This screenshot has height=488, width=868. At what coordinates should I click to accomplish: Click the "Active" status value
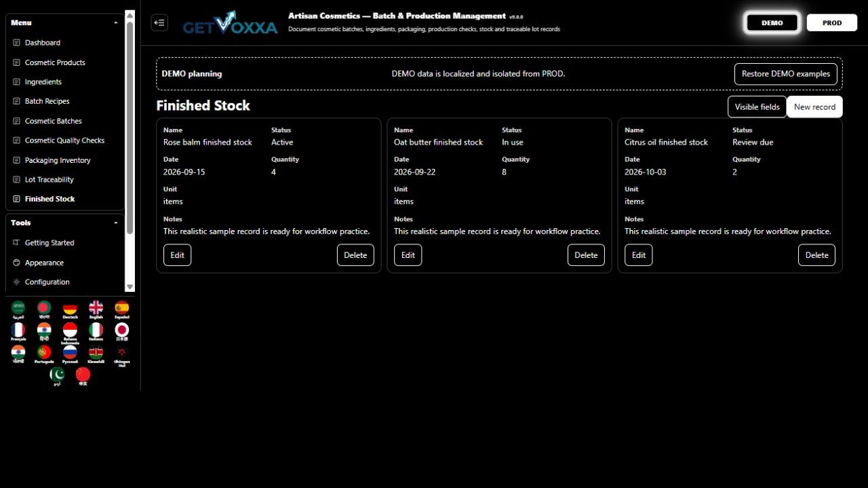[282, 143]
